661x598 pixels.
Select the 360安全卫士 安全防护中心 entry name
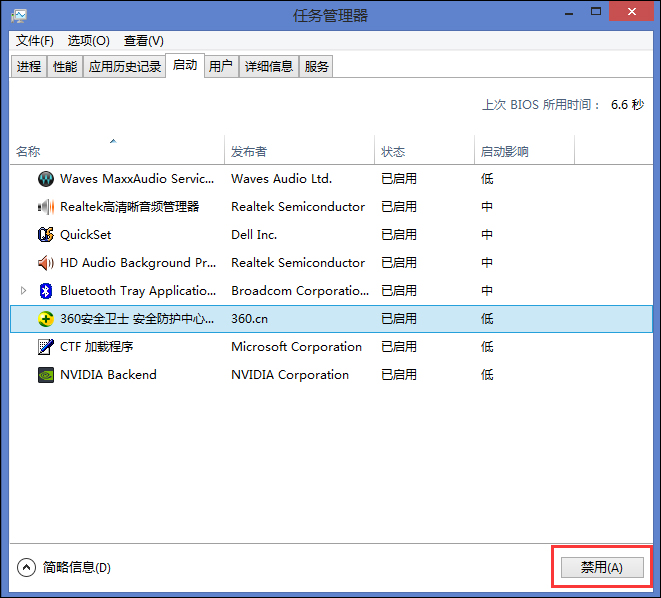(x=137, y=319)
